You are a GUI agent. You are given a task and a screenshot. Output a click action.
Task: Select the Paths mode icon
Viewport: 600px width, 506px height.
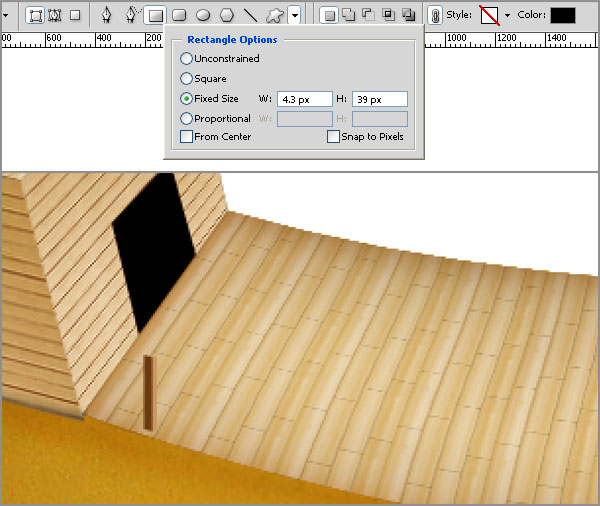pos(54,15)
